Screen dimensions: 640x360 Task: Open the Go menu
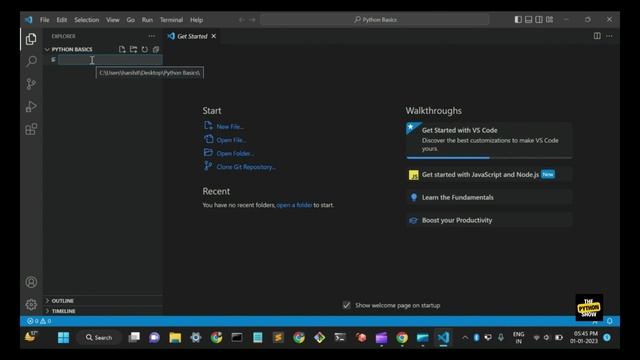click(x=131, y=20)
